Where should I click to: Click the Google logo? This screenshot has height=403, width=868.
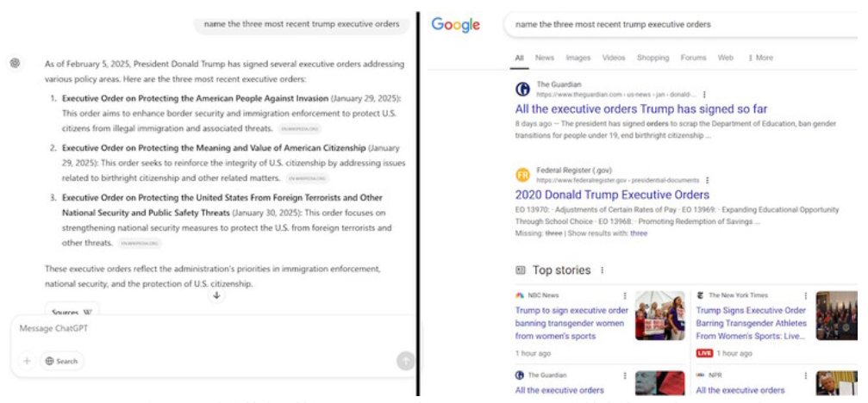(x=456, y=26)
